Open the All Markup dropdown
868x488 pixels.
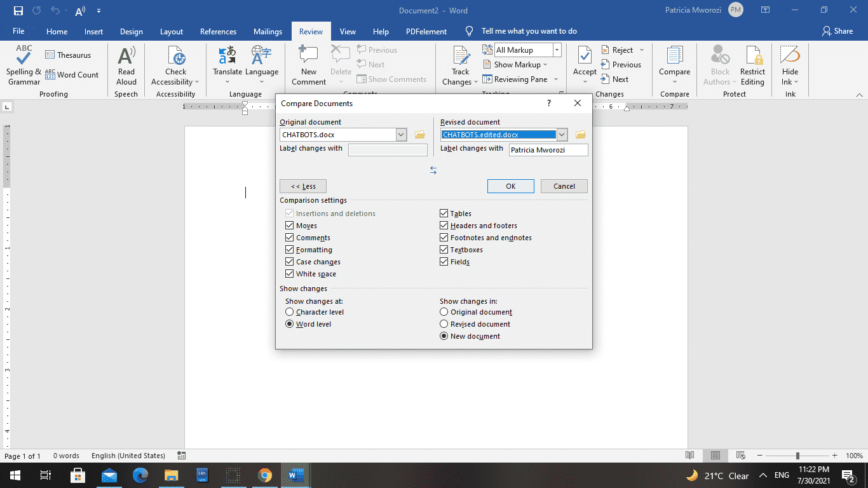click(x=556, y=49)
